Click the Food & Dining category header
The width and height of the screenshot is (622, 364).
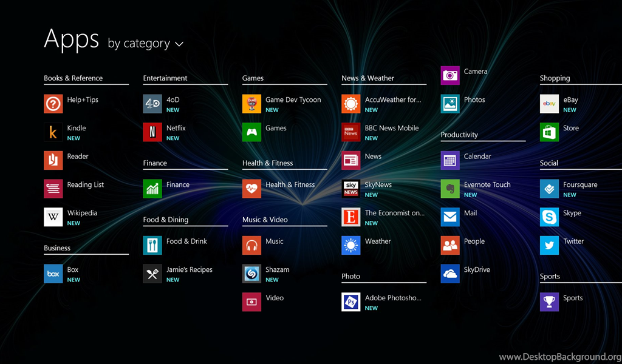pyautogui.click(x=166, y=220)
